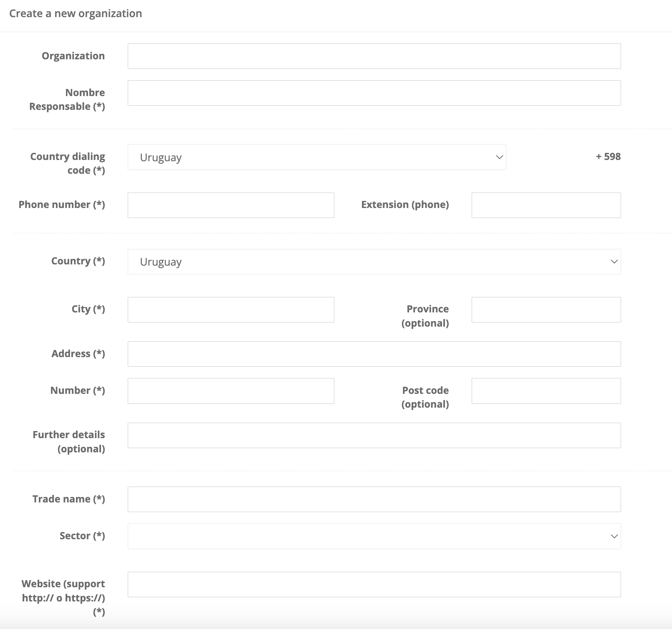This screenshot has width=672, height=629.
Task: Expand the Country dropdown showing Uruguay
Action: pos(374,262)
